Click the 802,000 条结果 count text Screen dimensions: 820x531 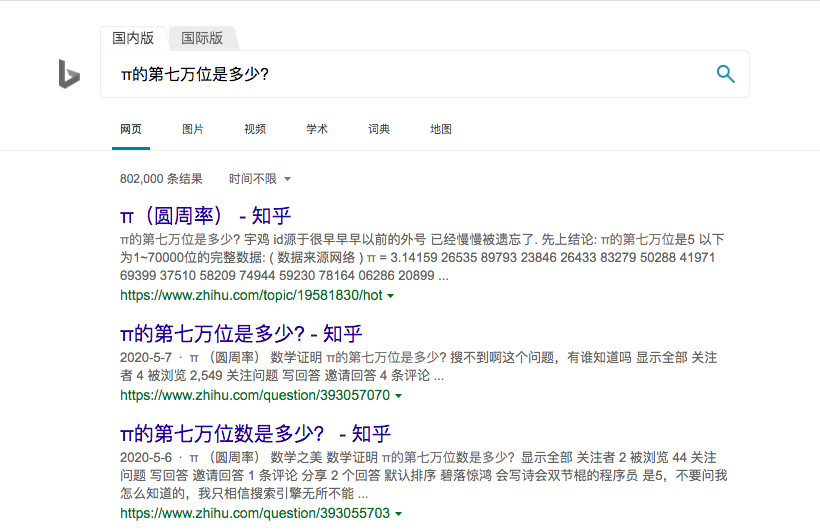pyautogui.click(x=161, y=179)
